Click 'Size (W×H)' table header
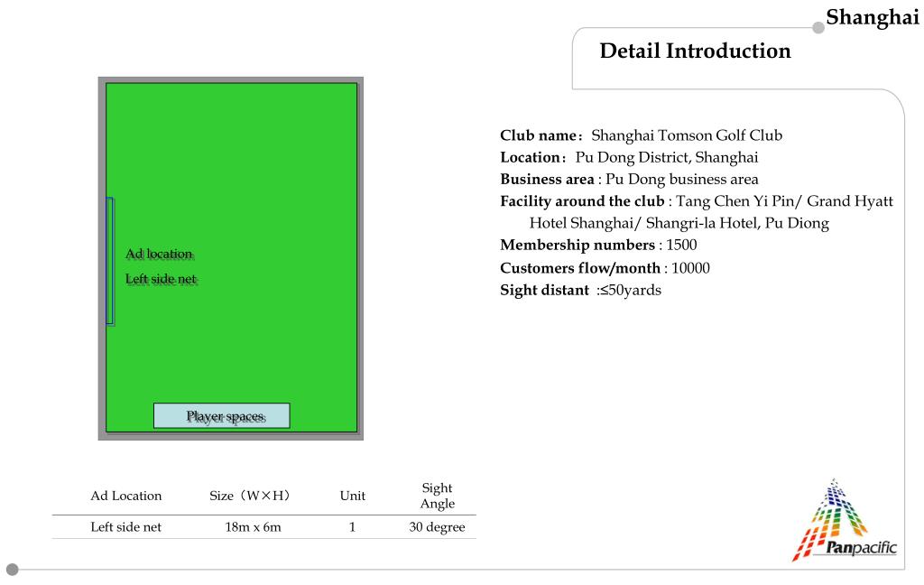The width and height of the screenshot is (924, 585). [250, 496]
